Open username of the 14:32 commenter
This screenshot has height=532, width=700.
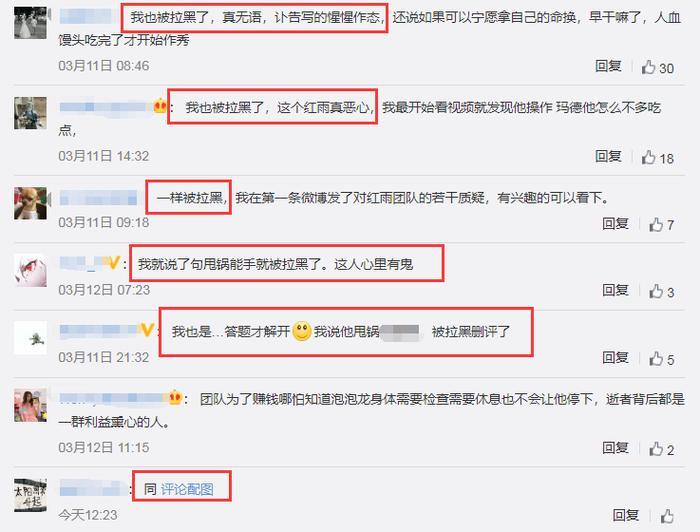point(106,107)
